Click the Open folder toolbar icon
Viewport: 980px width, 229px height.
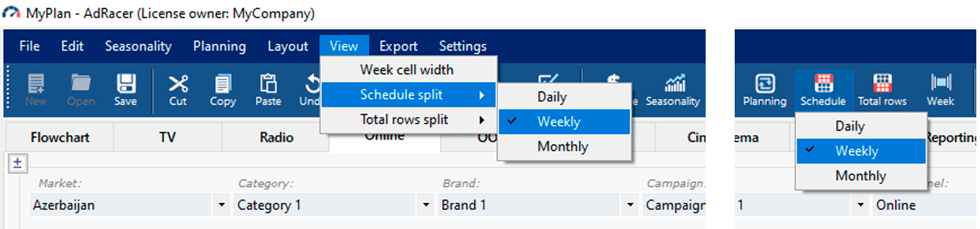(81, 90)
